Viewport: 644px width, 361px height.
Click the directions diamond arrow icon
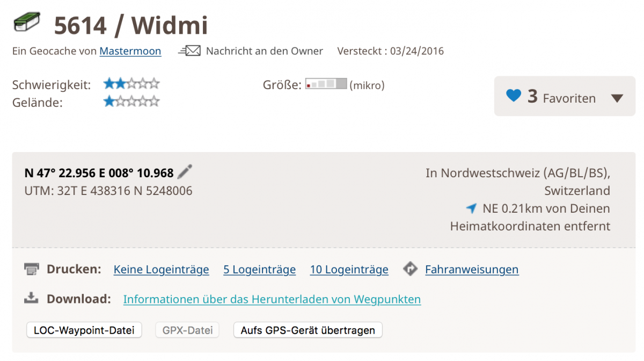tap(411, 269)
